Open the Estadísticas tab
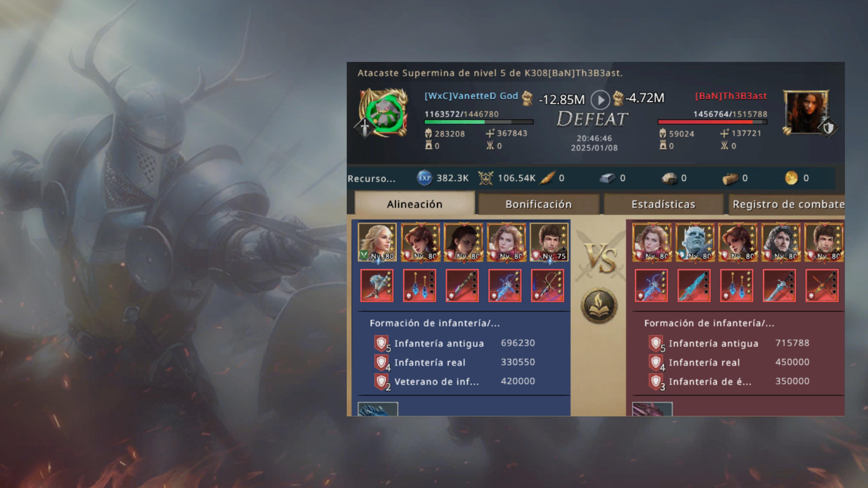This screenshot has height=488, width=868. coord(663,204)
